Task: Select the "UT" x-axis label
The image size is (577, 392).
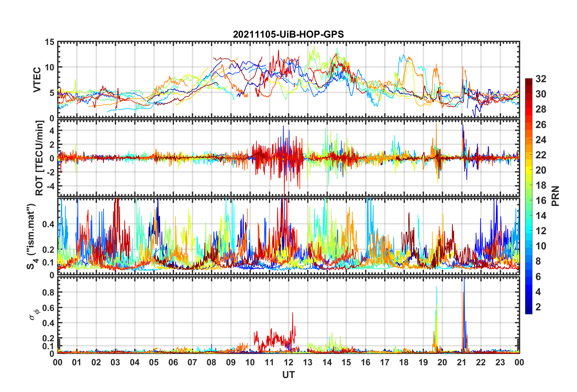Action: (288, 375)
